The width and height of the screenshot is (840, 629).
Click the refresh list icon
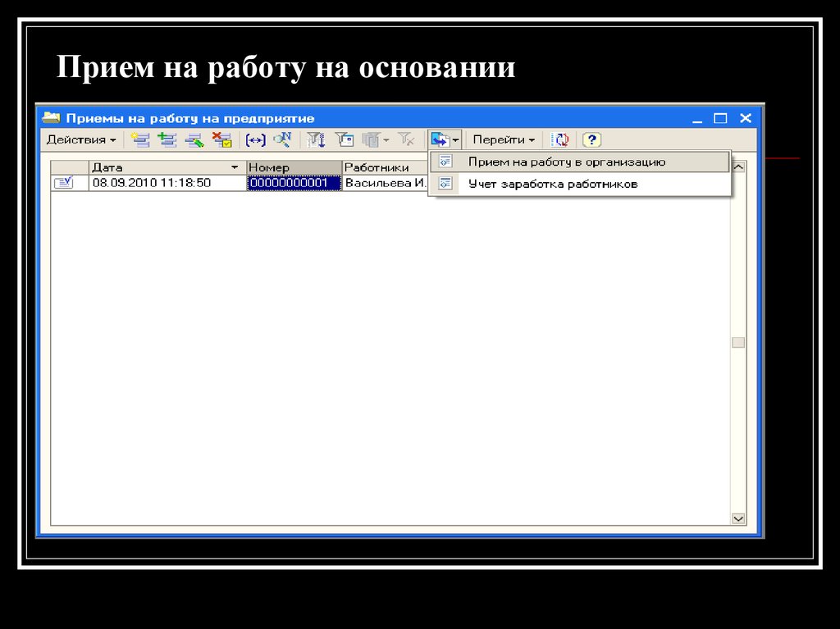point(561,139)
